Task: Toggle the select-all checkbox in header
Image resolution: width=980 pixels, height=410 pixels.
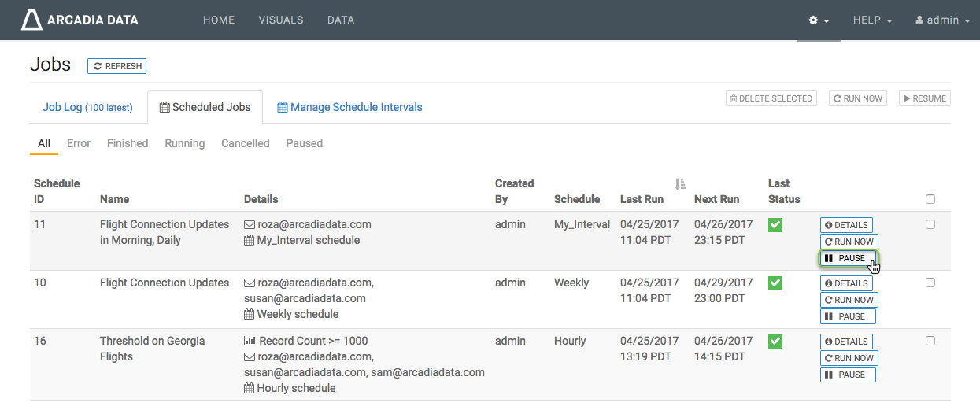Action: 930,199
